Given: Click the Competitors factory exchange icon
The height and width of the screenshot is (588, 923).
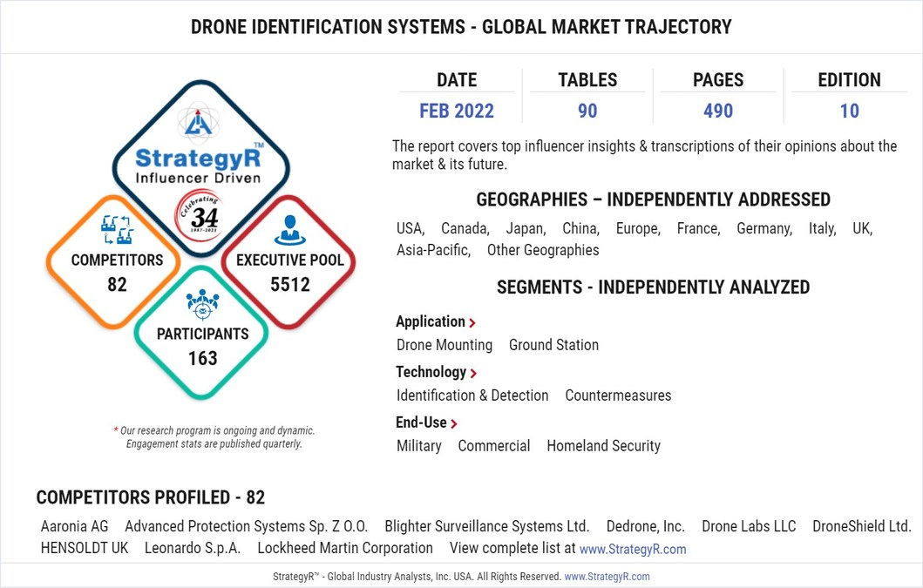Looking at the screenshot, I should (117, 230).
